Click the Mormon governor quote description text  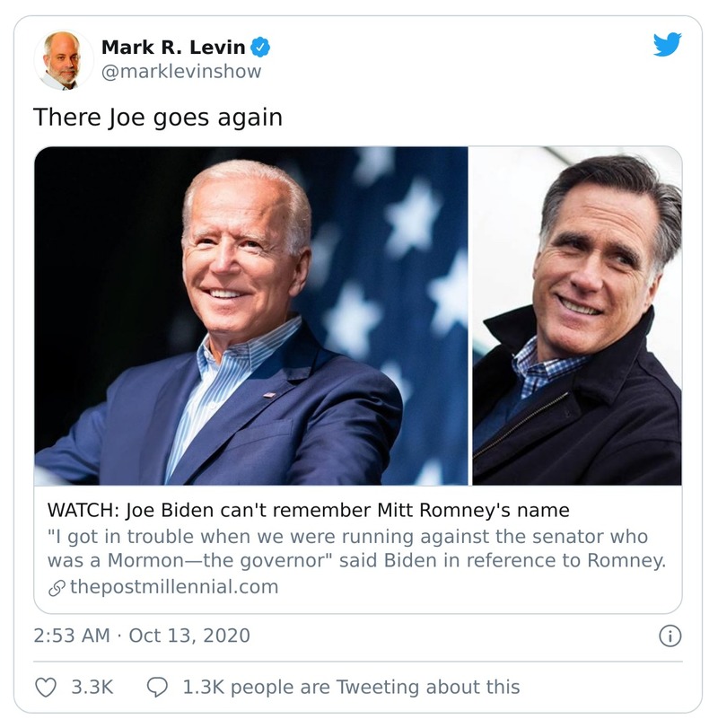tap(359, 551)
